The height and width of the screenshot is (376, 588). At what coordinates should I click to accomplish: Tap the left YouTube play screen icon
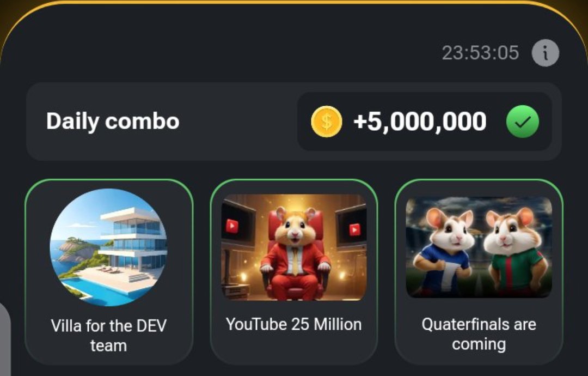[x=232, y=226]
